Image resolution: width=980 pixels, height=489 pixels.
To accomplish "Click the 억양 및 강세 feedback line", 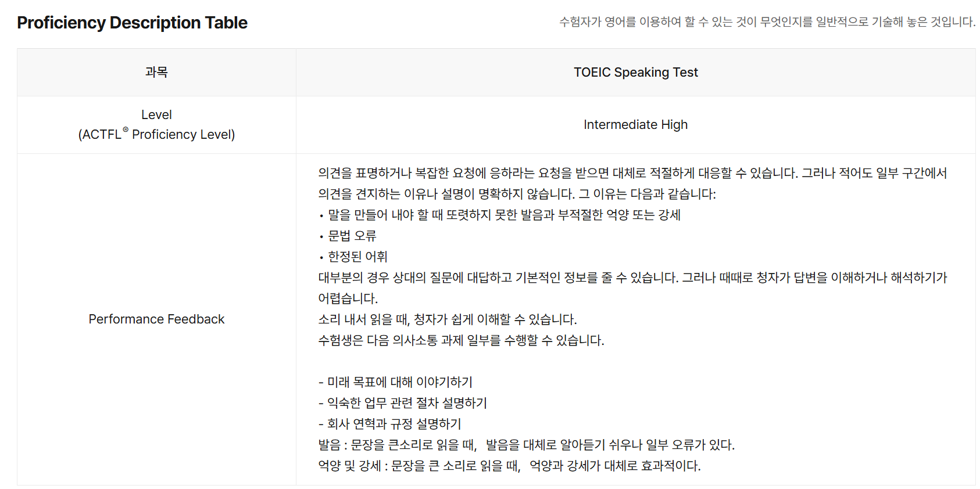I will click(509, 466).
